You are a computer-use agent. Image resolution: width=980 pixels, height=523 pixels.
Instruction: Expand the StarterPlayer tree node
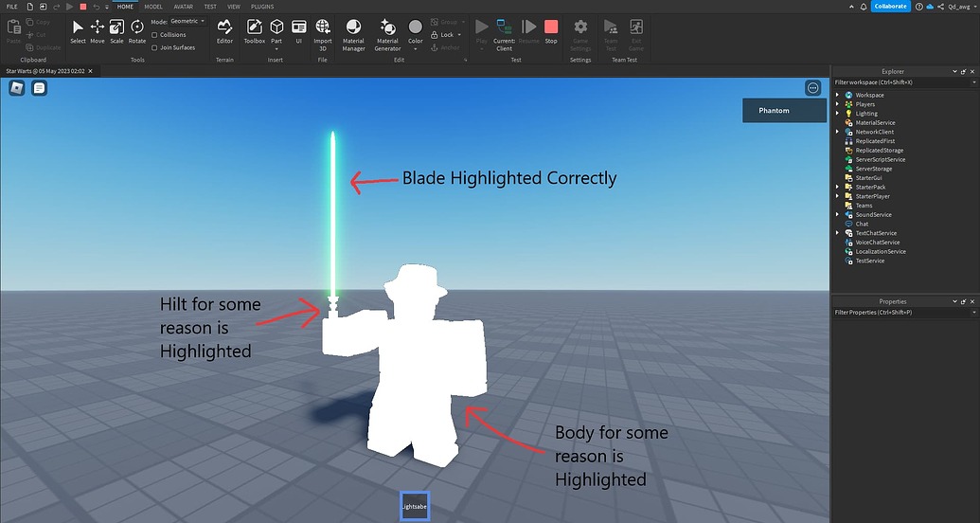(x=838, y=196)
